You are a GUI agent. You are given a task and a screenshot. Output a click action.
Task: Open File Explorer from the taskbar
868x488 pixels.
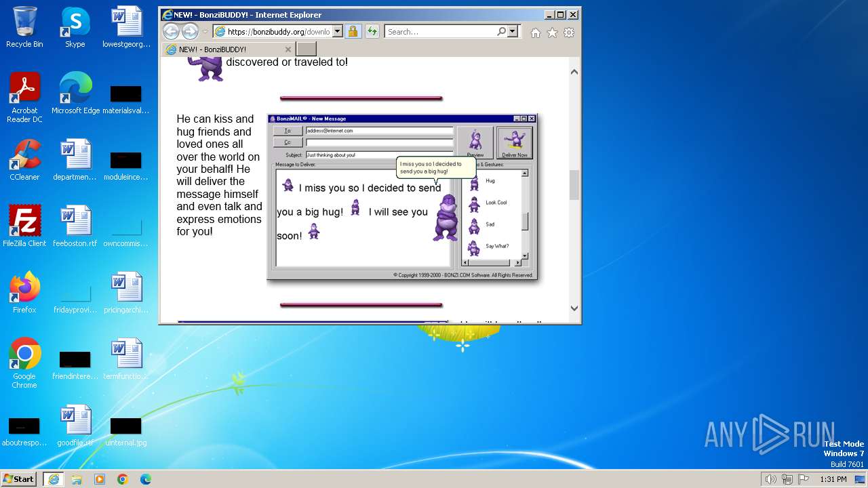[x=77, y=479]
